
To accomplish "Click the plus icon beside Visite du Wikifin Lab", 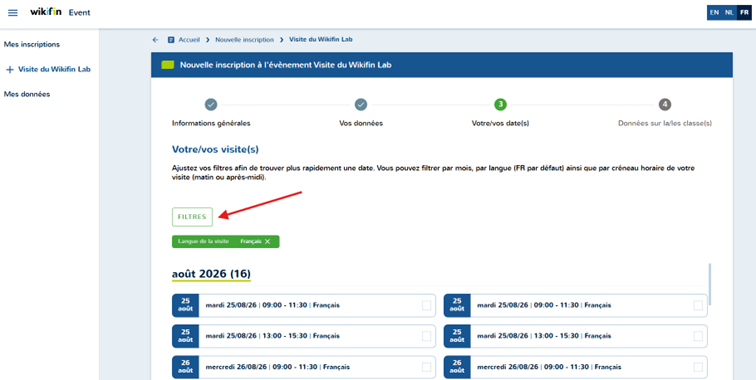I will pos(10,70).
